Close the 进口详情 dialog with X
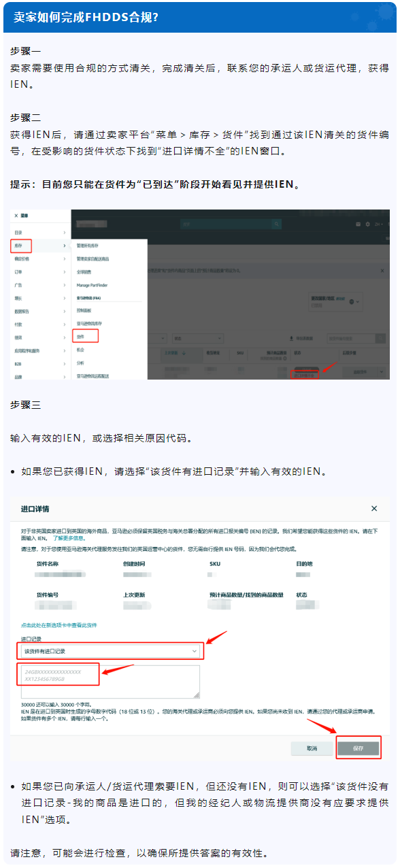Screen dimensions: 400x868 (x=373, y=508)
